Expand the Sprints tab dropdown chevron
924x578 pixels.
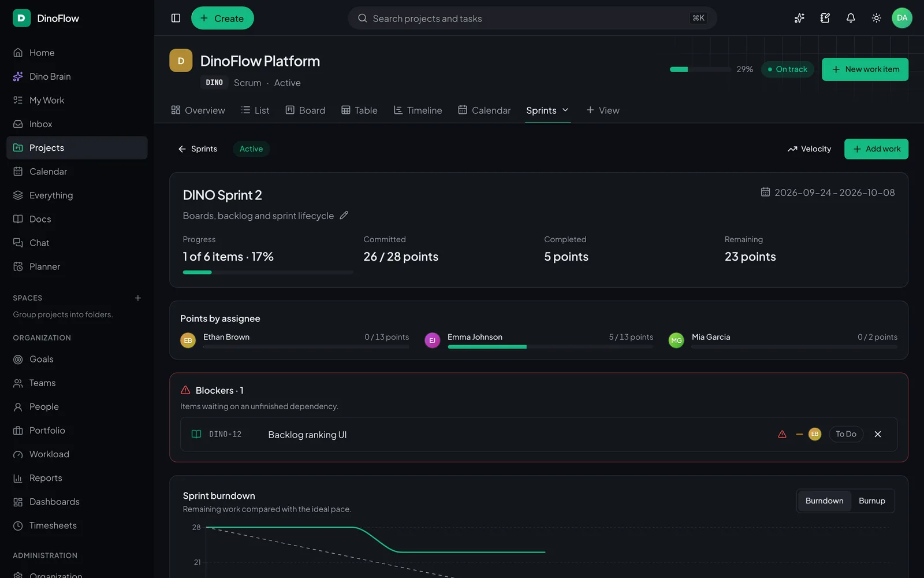[x=565, y=110]
